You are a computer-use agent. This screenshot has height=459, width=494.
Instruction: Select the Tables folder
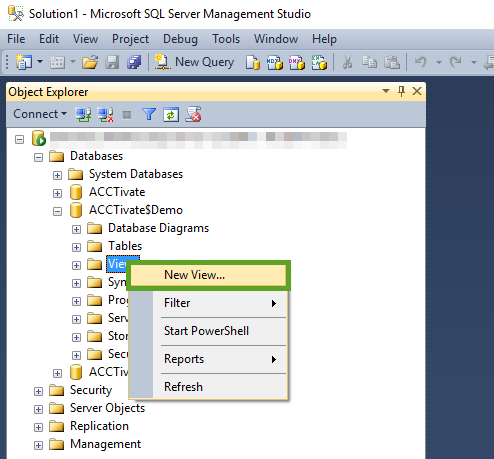pyautogui.click(x=125, y=246)
